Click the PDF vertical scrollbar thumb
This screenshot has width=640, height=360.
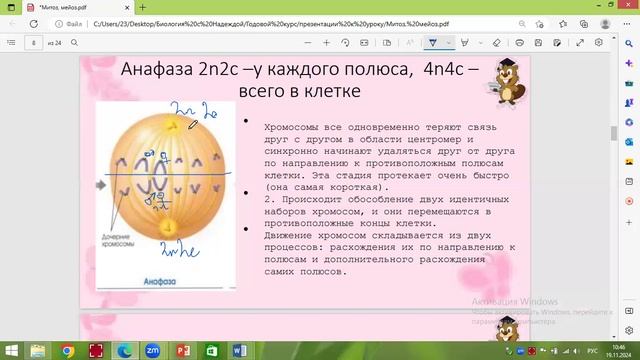pos(614,133)
